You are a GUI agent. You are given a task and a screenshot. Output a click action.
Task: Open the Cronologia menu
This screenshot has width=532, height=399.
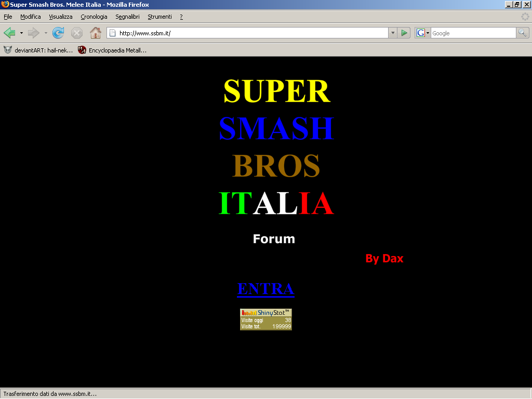(94, 17)
